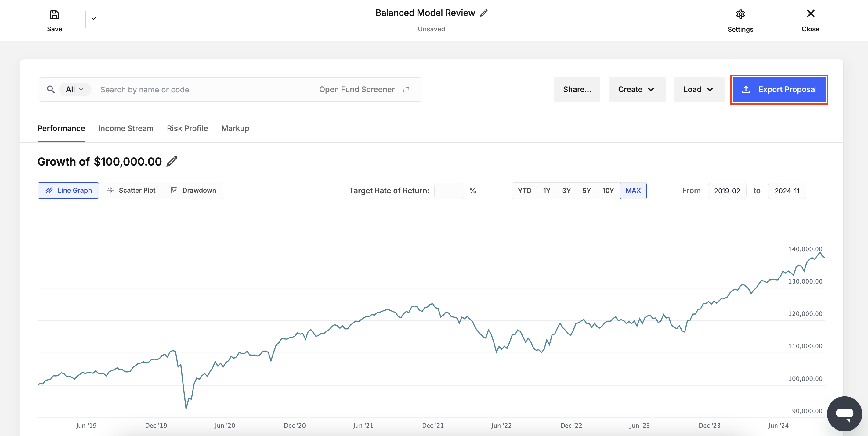
Task: Switch to Scatter Plot view
Action: (x=131, y=191)
